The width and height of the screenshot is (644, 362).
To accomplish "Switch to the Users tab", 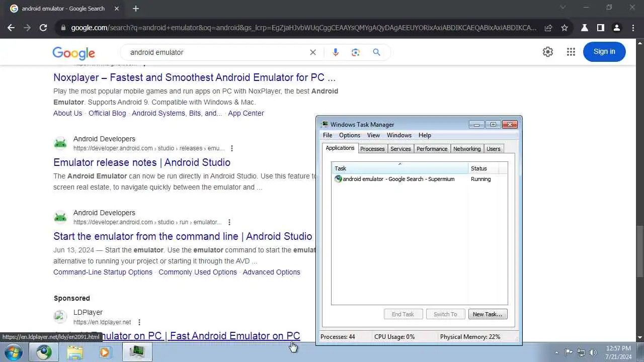I will [x=494, y=149].
